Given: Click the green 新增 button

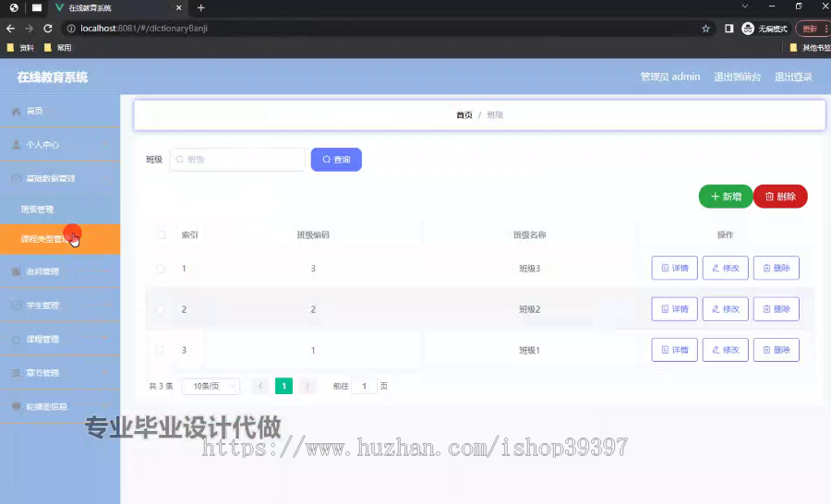Looking at the screenshot, I should [726, 197].
